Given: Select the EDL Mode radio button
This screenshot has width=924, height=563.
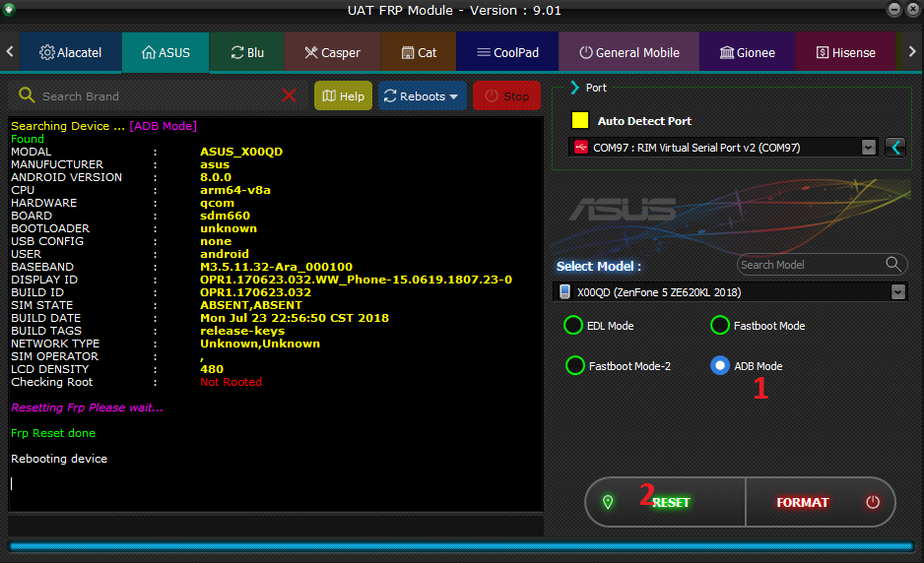Looking at the screenshot, I should tap(573, 325).
